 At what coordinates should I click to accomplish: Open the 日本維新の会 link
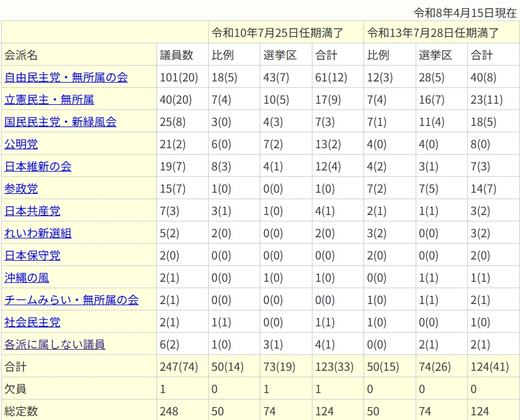38,166
